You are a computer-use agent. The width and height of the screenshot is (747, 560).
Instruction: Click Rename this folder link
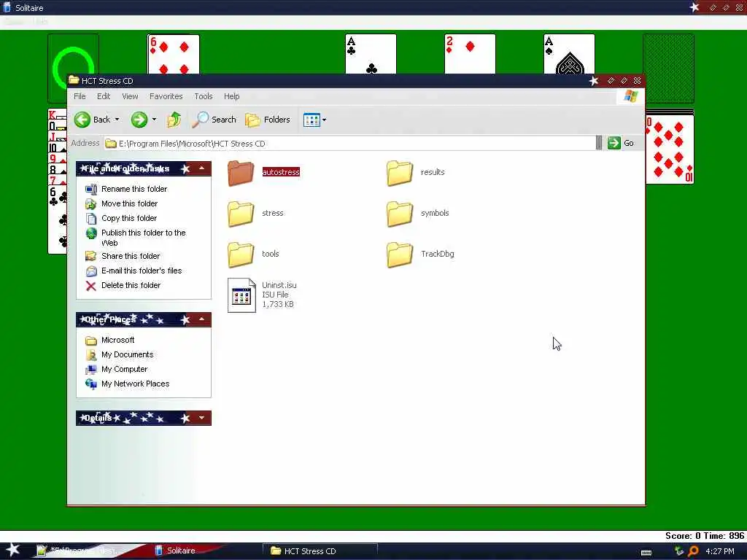tap(134, 189)
